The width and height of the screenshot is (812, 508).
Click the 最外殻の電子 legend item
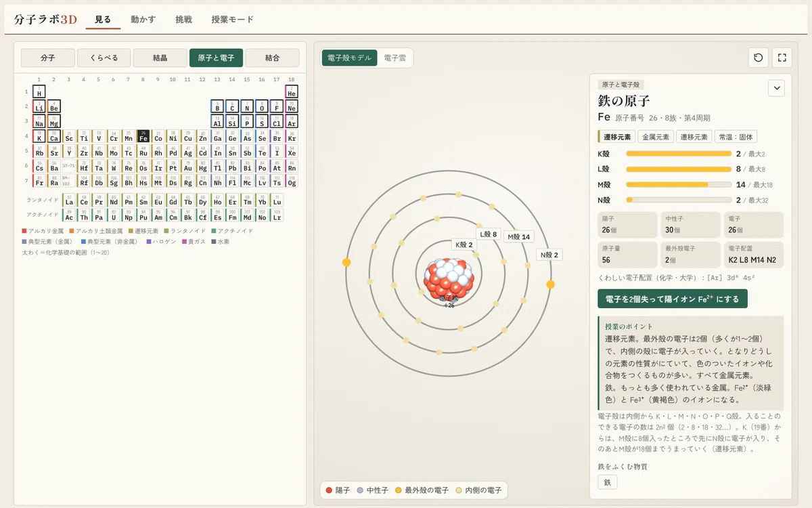(x=422, y=490)
